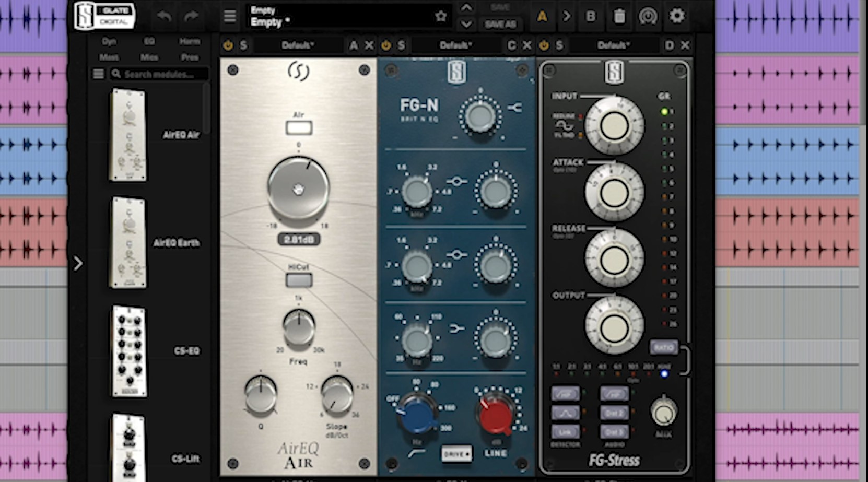Select the B compare slot

(x=591, y=16)
